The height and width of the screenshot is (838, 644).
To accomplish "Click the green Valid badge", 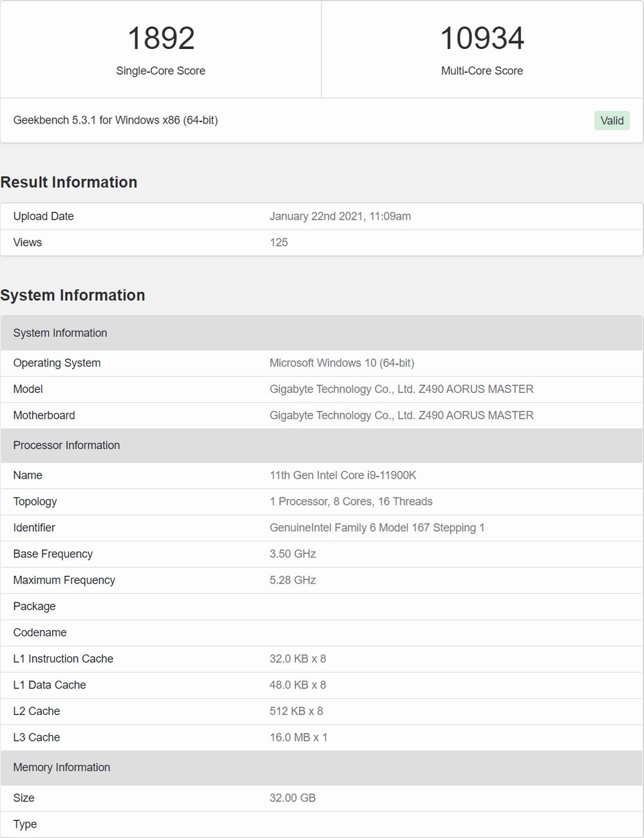I will 612,120.
